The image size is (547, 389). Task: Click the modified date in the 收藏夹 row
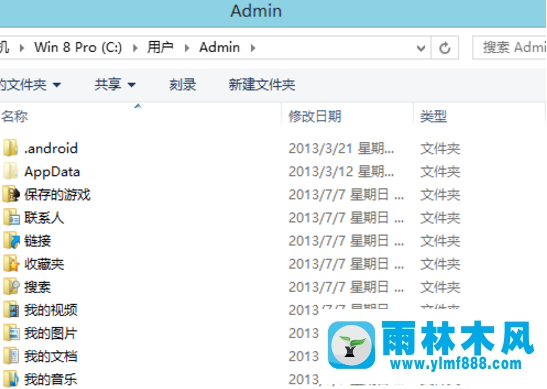click(x=346, y=264)
